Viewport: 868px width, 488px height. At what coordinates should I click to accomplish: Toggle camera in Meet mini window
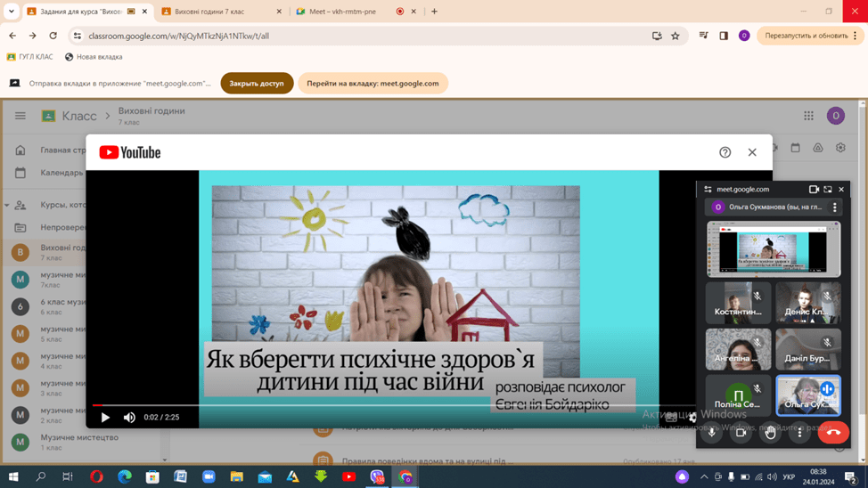click(x=741, y=433)
